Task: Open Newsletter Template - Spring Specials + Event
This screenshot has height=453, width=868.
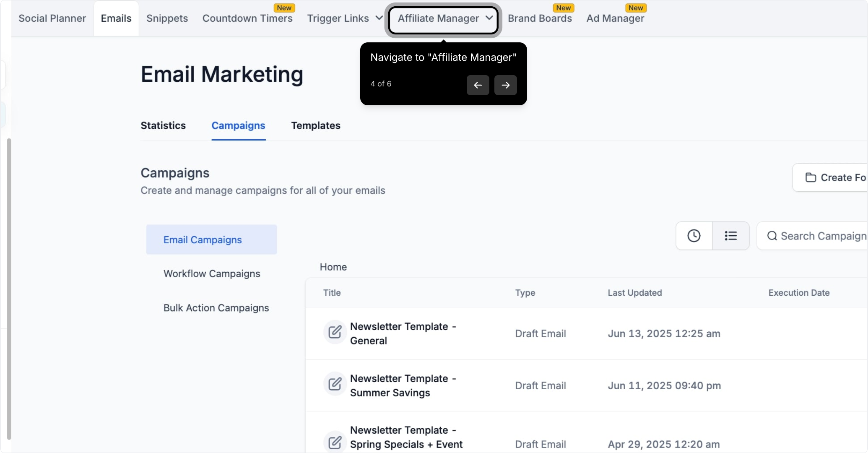Action: pos(406,437)
